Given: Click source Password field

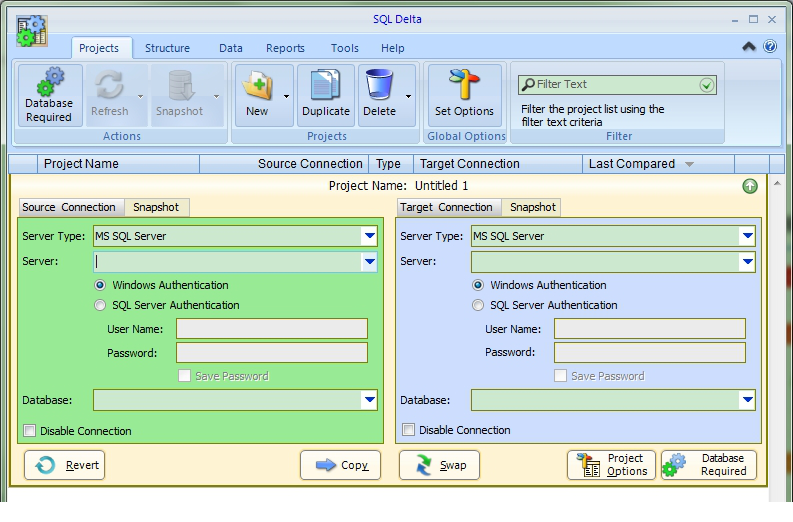Looking at the screenshot, I should click(272, 353).
